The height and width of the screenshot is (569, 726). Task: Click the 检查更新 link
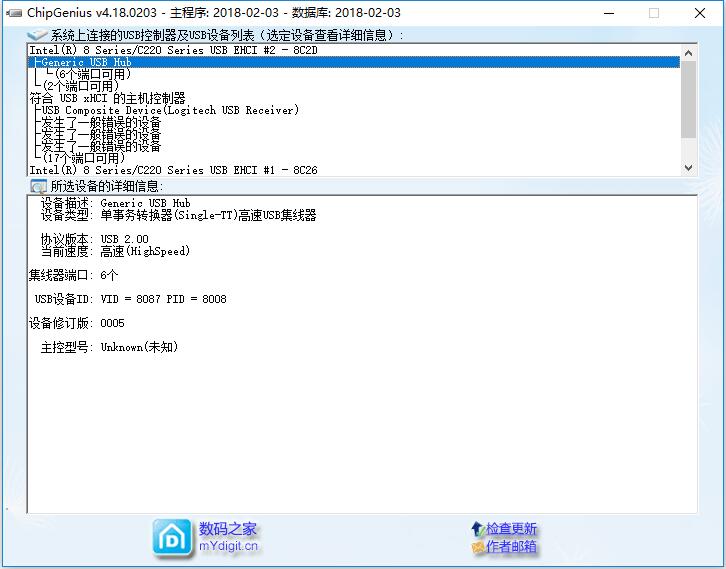pos(511,528)
